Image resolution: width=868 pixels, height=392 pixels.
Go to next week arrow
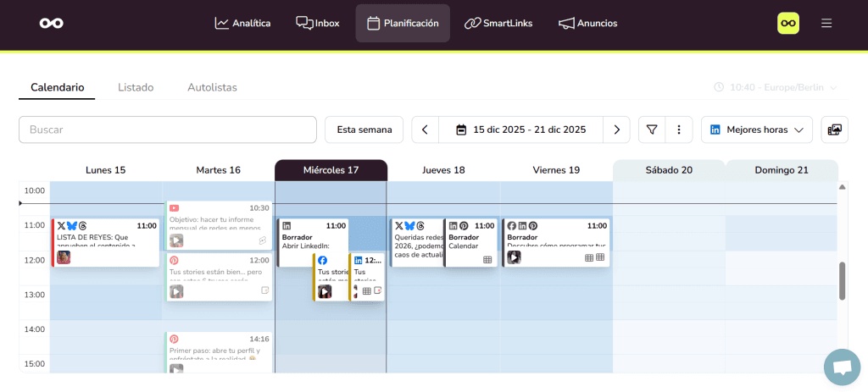click(x=616, y=130)
